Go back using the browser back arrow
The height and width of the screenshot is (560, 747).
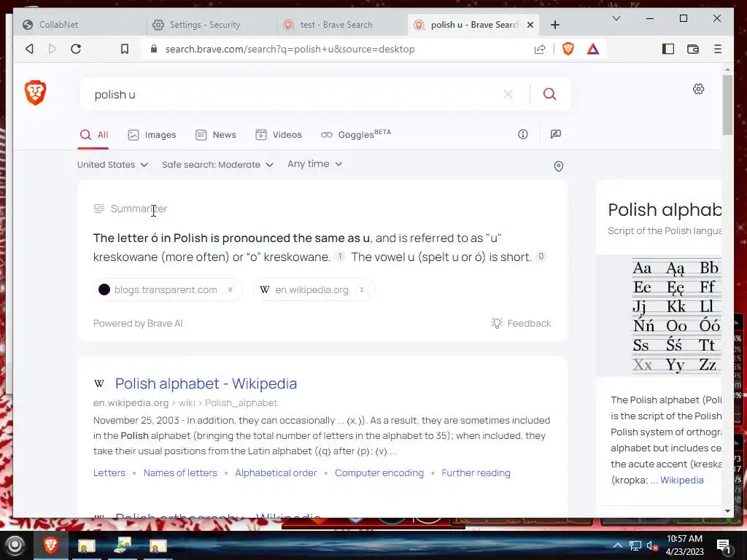point(29,49)
